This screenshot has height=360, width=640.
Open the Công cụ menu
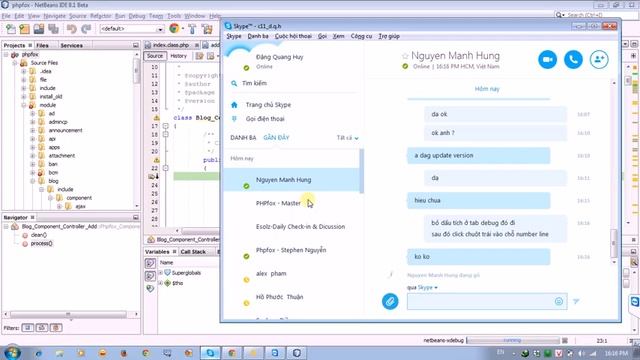[361, 36]
